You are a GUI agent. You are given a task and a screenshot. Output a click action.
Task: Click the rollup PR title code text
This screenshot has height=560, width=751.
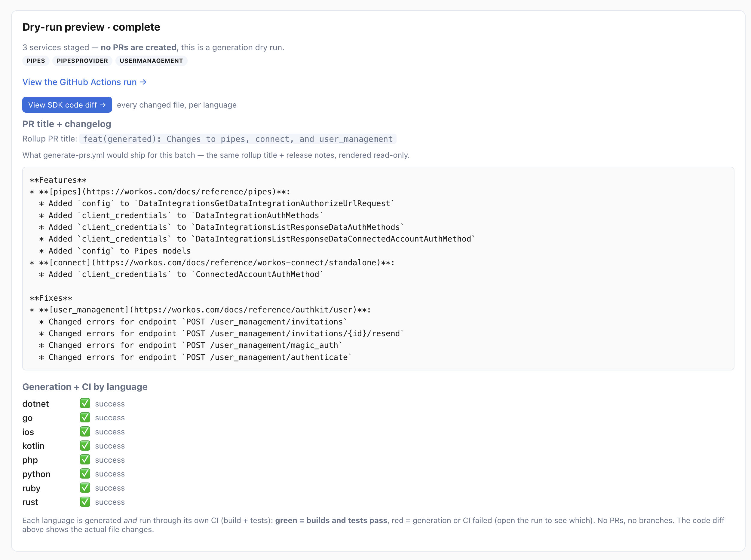point(238,139)
